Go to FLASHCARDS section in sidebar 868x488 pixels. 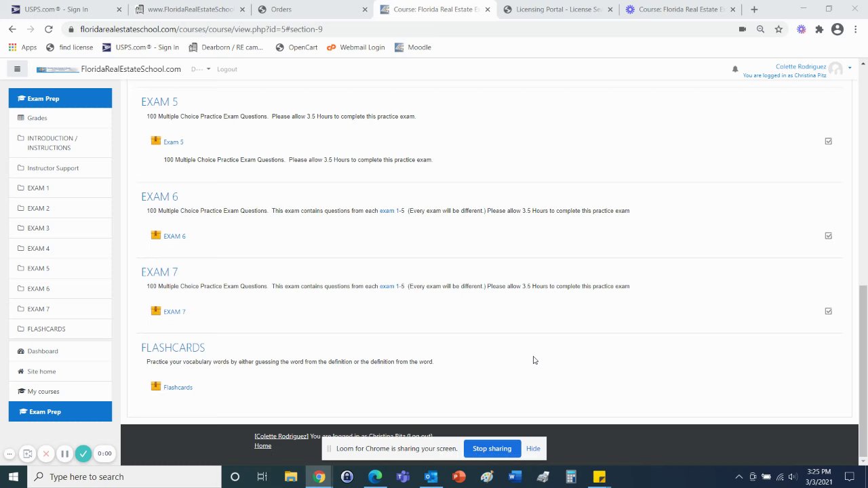click(60, 329)
